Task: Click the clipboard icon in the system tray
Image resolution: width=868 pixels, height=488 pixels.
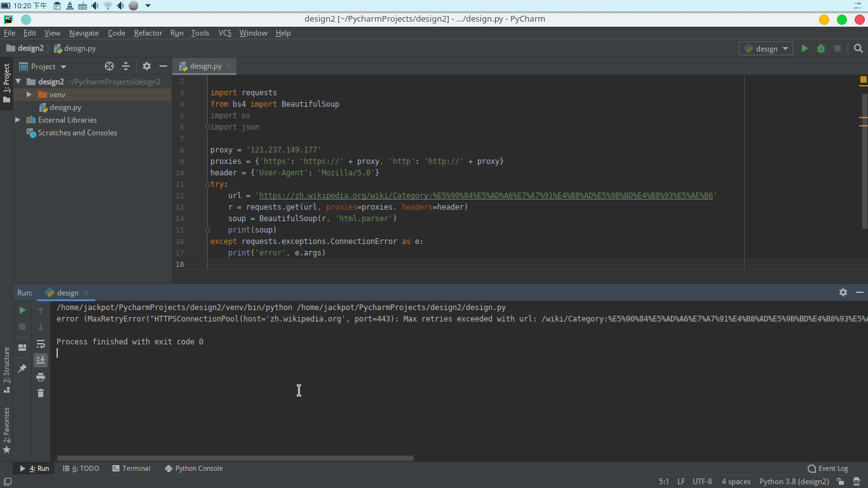Action: (x=57, y=6)
